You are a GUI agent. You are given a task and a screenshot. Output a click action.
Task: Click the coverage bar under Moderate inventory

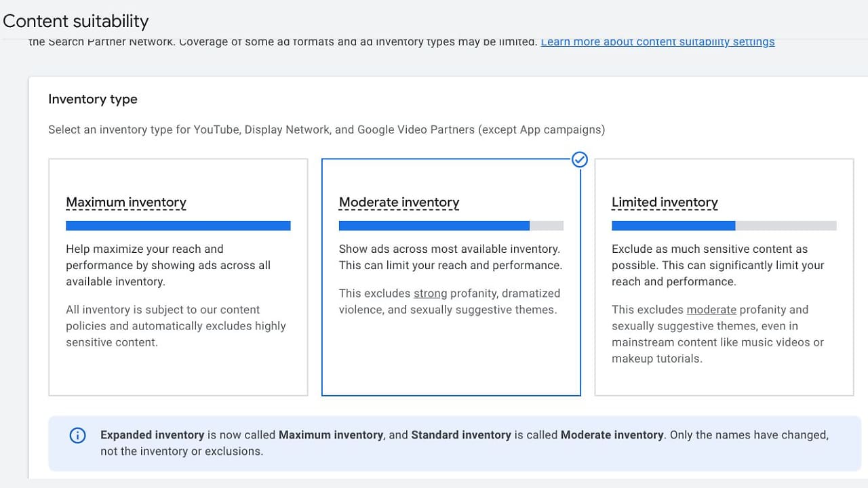451,226
